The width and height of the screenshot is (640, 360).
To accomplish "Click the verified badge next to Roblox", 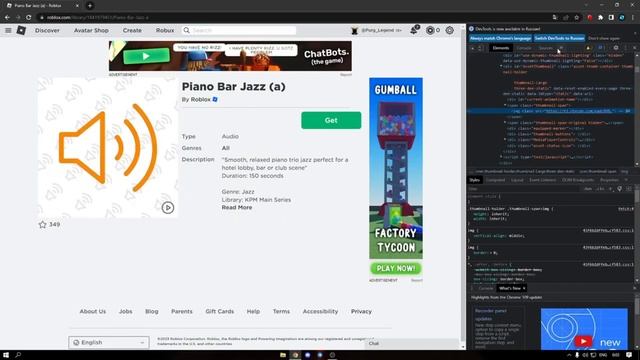I will coord(215,99).
